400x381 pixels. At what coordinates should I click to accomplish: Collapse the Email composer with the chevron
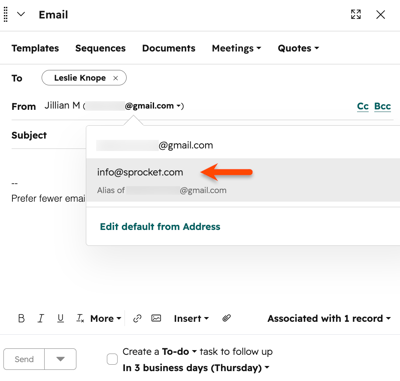coord(21,14)
